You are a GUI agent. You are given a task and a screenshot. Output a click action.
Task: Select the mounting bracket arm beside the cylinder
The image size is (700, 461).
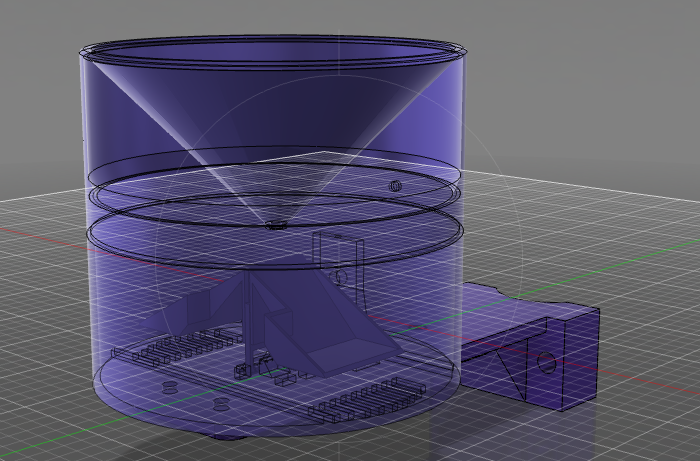(x=529, y=348)
